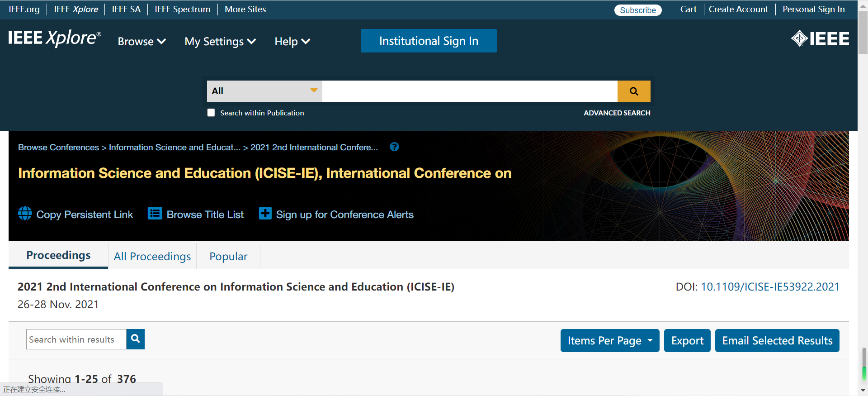The image size is (868, 396).
Task: Switch to the All Proceedings tab
Action: click(152, 256)
